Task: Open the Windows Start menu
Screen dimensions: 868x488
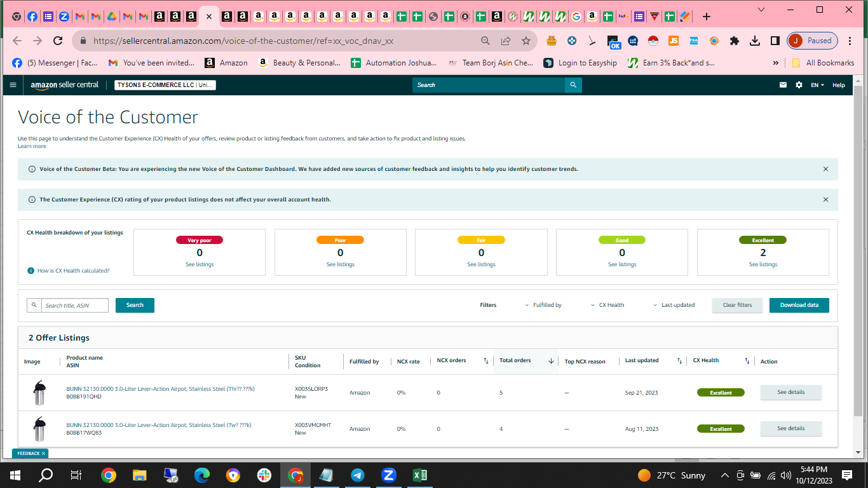Action: pos(15,475)
